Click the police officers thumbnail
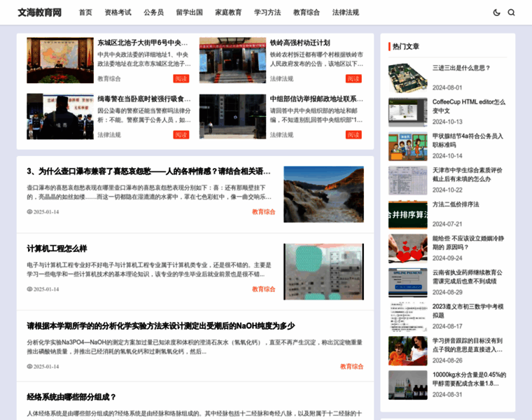 coord(60,116)
